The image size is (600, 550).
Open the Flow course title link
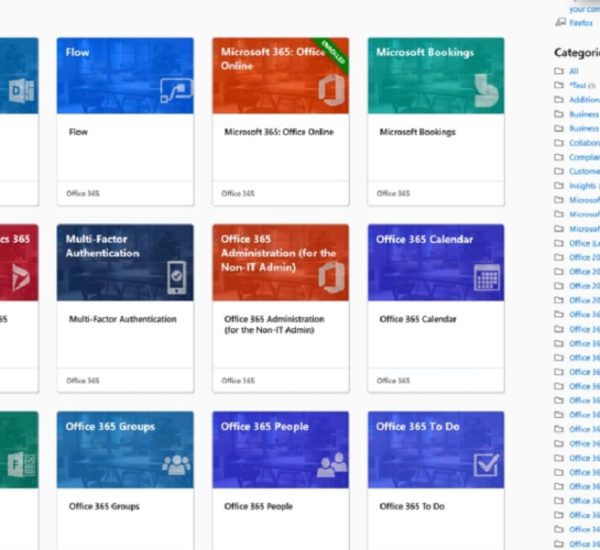pos(78,132)
